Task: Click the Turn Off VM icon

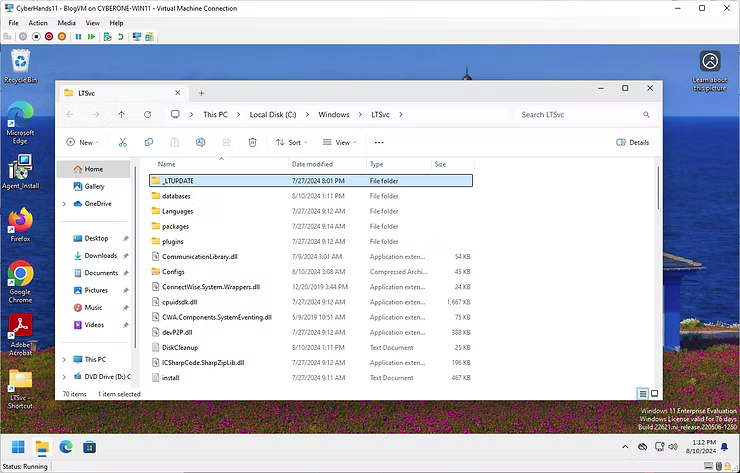Action: tap(36, 36)
